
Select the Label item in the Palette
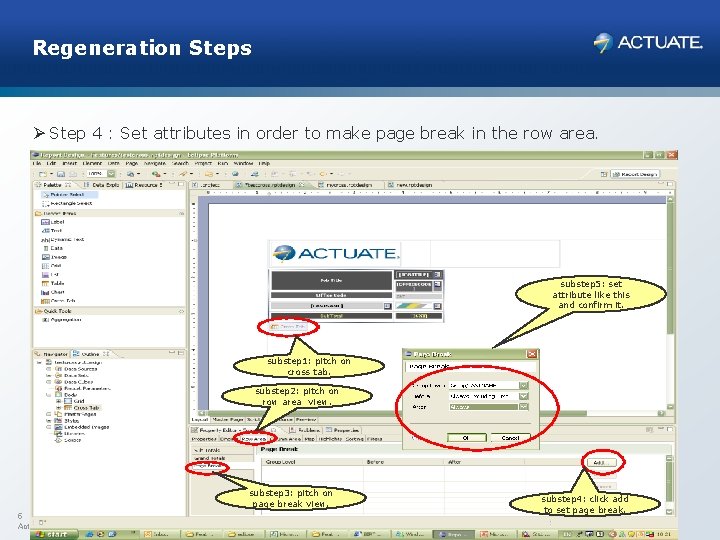(x=53, y=222)
